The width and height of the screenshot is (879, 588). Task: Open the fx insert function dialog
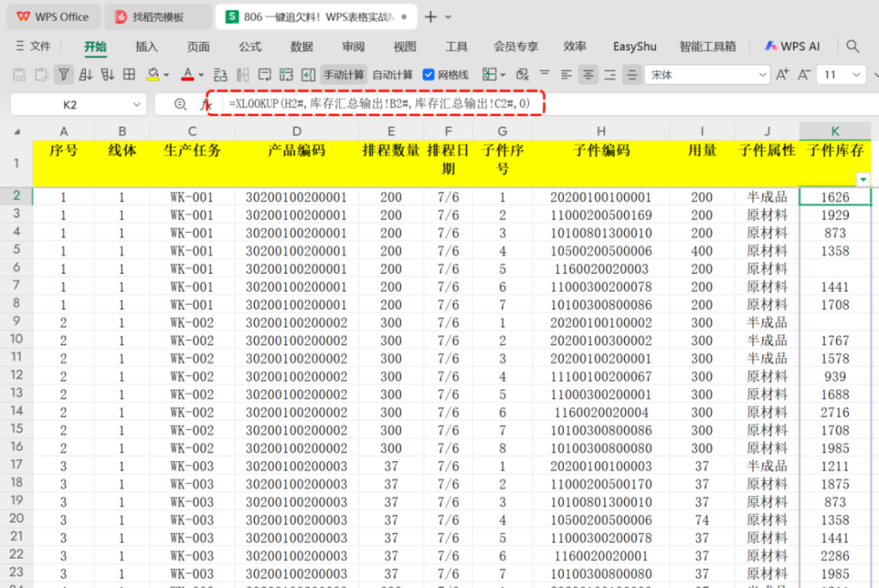click(206, 104)
